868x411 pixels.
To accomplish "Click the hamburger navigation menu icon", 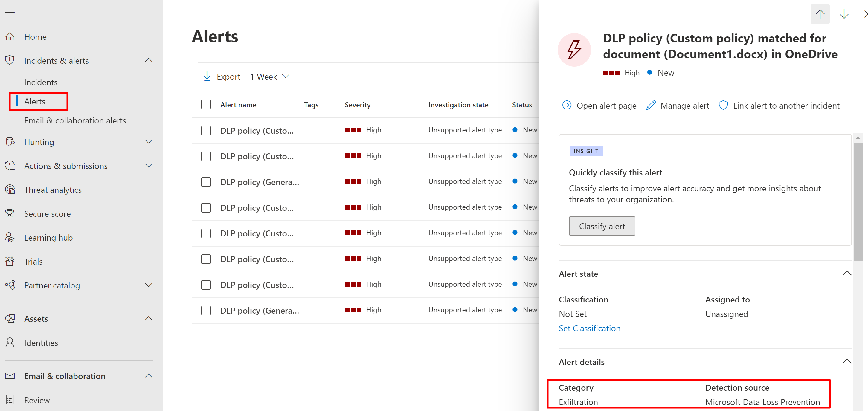I will pyautogui.click(x=10, y=13).
